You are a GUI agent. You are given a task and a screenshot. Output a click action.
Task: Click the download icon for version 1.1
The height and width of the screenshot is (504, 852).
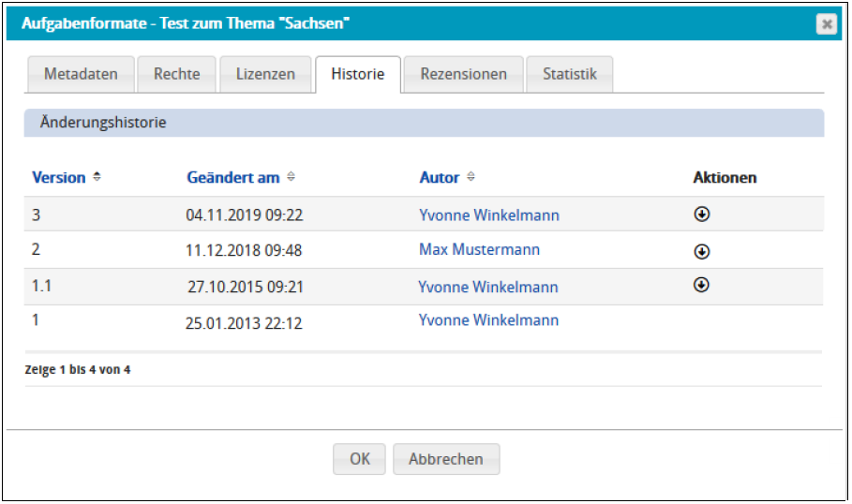700,286
